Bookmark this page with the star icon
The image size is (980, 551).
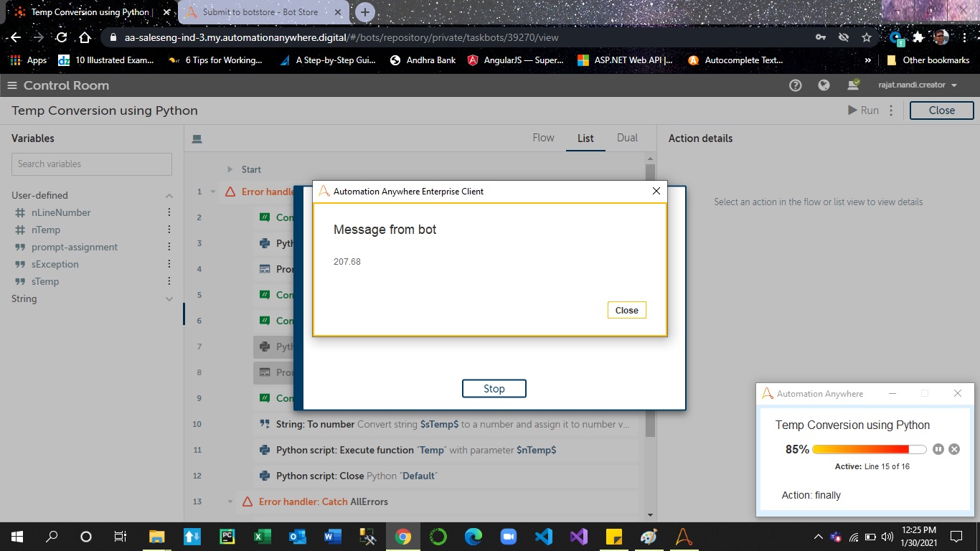click(x=867, y=37)
